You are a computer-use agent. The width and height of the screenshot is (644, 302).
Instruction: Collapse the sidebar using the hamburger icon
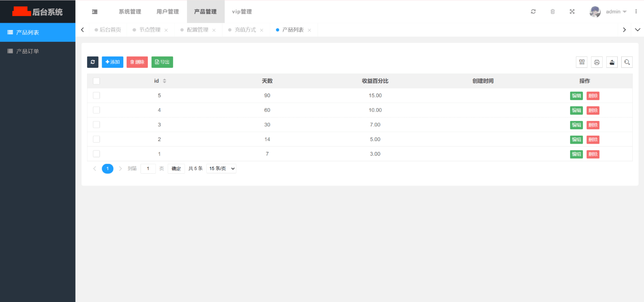click(95, 11)
